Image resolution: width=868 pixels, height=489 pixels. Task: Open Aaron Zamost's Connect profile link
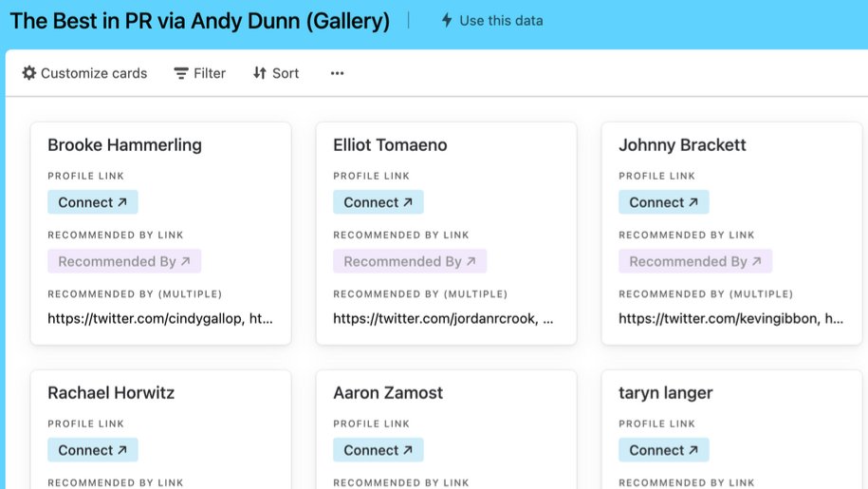379,450
